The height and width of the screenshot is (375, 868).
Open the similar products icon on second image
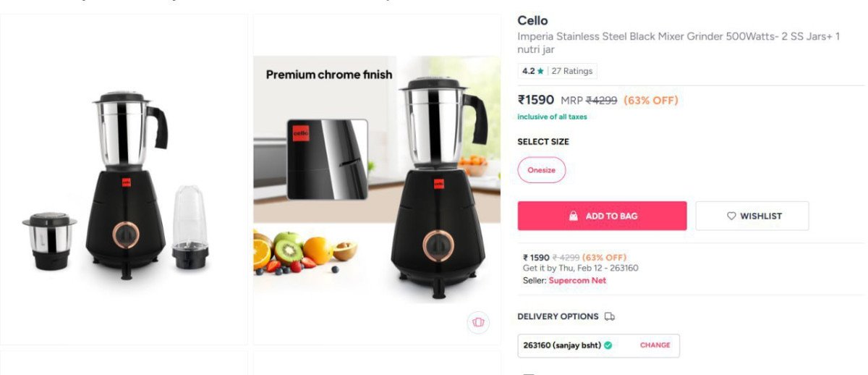click(x=477, y=322)
